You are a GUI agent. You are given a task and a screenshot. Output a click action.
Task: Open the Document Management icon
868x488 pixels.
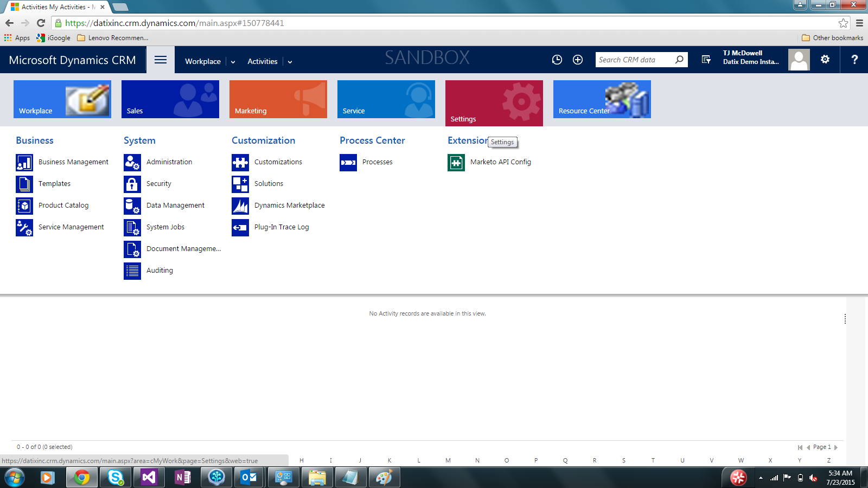[x=132, y=249]
